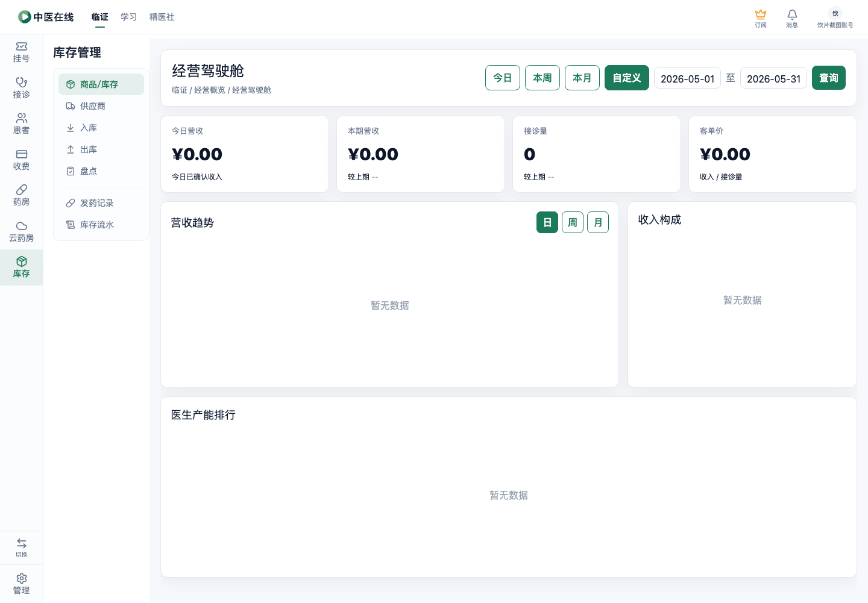Viewport: 868px width, 603px height.
Task: Open 药房 pill sidebar item
Action: pos(22,195)
